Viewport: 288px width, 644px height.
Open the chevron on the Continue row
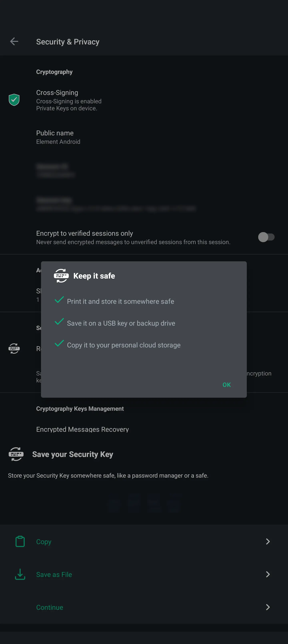[x=268, y=607]
